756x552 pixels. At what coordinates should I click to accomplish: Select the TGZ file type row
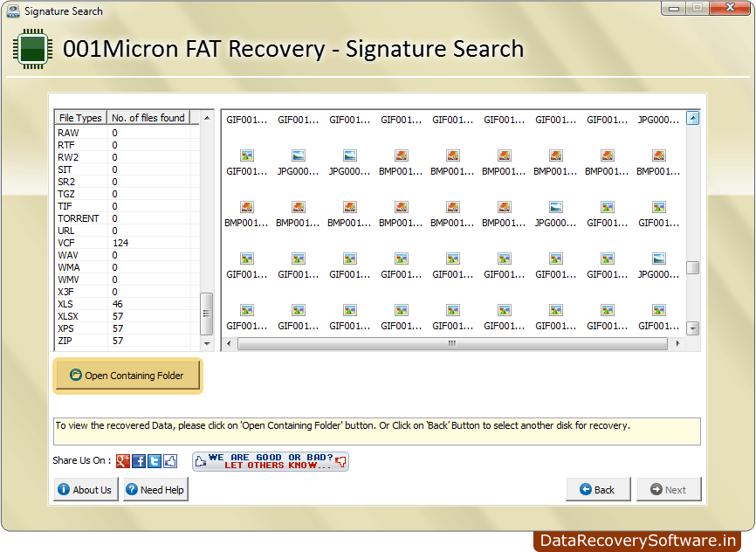click(127, 194)
